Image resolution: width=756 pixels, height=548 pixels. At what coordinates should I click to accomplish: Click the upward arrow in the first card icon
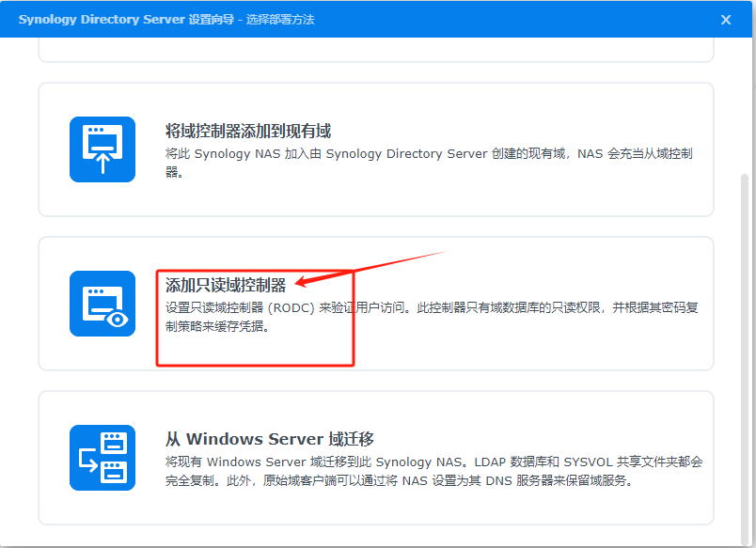tap(102, 162)
